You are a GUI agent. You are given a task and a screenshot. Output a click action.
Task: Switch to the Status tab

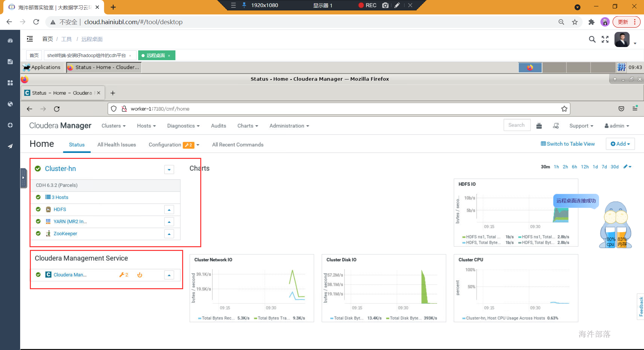(77, 145)
